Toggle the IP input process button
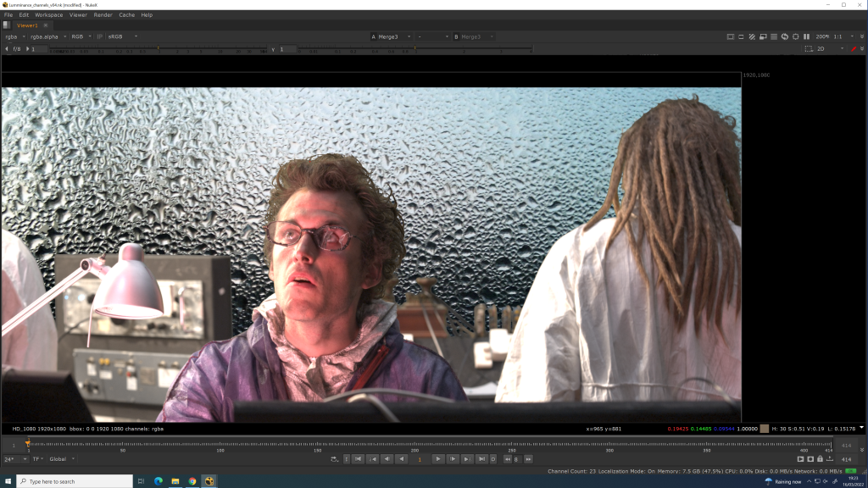This screenshot has height=488, width=868. [100, 36]
